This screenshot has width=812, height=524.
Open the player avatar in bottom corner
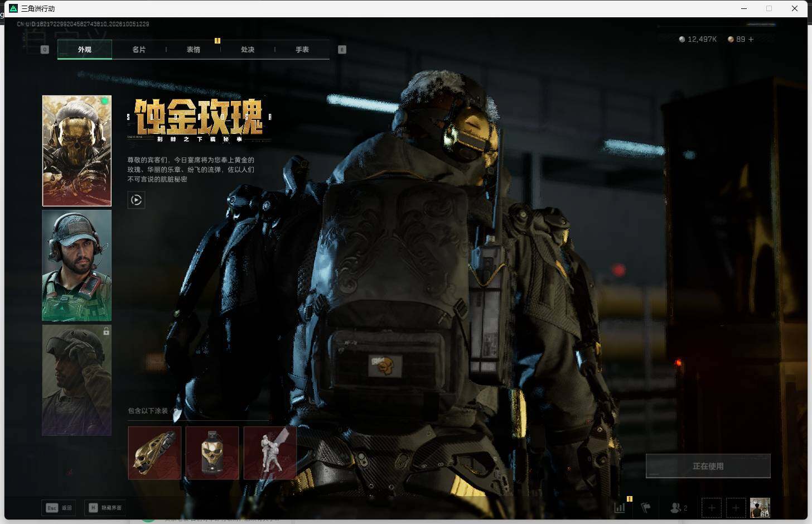760,508
